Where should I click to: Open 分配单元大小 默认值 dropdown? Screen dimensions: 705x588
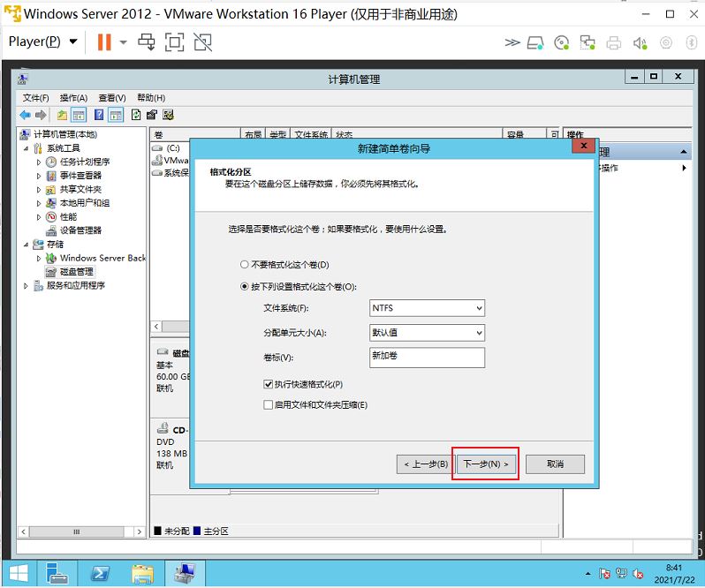[x=427, y=333]
